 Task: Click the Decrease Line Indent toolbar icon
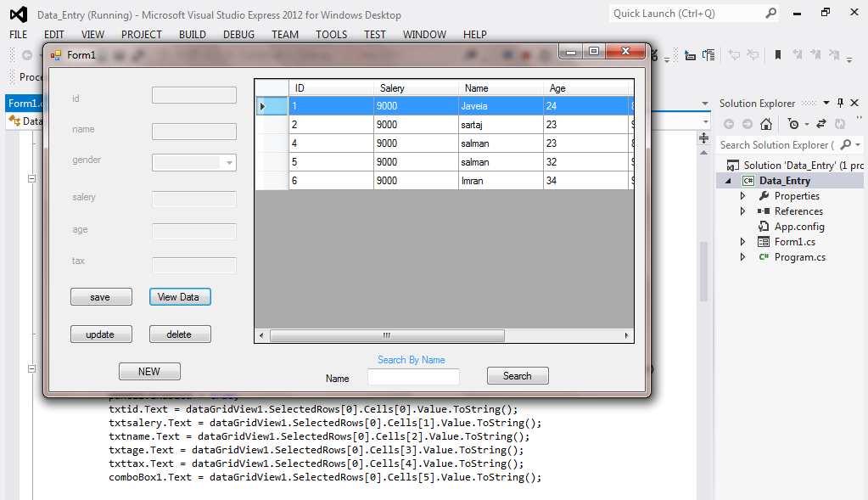[x=690, y=55]
